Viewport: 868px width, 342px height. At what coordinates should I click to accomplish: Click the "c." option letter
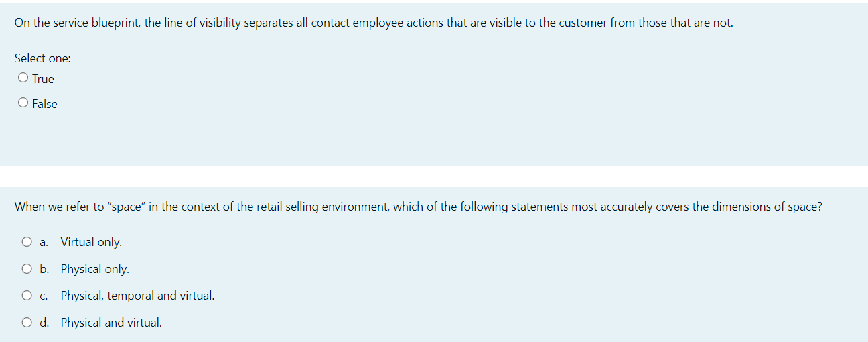pos(44,296)
